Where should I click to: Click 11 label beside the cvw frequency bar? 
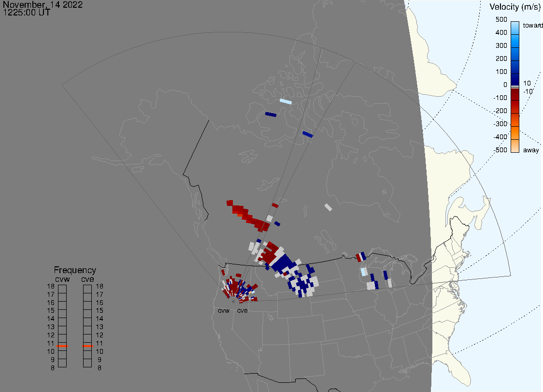pyautogui.click(x=51, y=344)
